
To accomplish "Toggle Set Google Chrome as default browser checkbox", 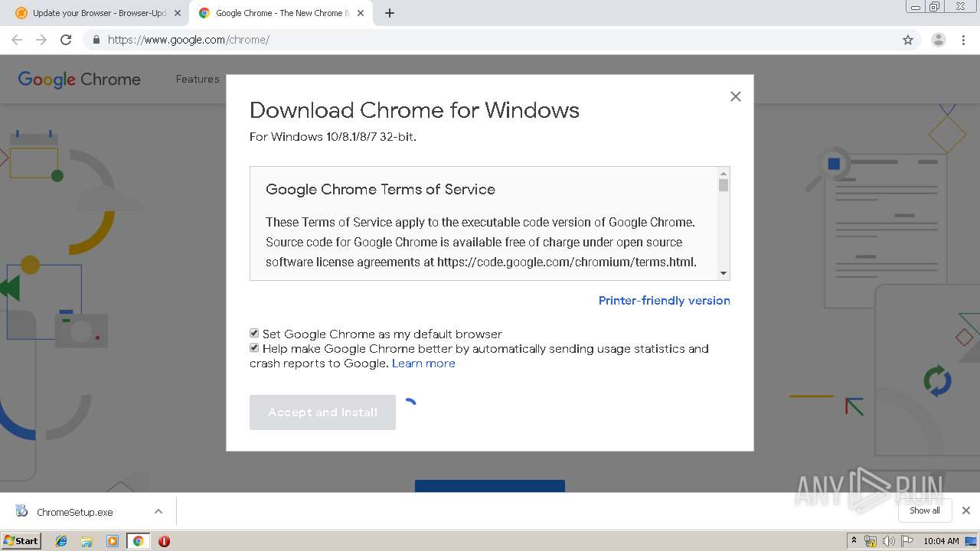I will click(x=254, y=334).
